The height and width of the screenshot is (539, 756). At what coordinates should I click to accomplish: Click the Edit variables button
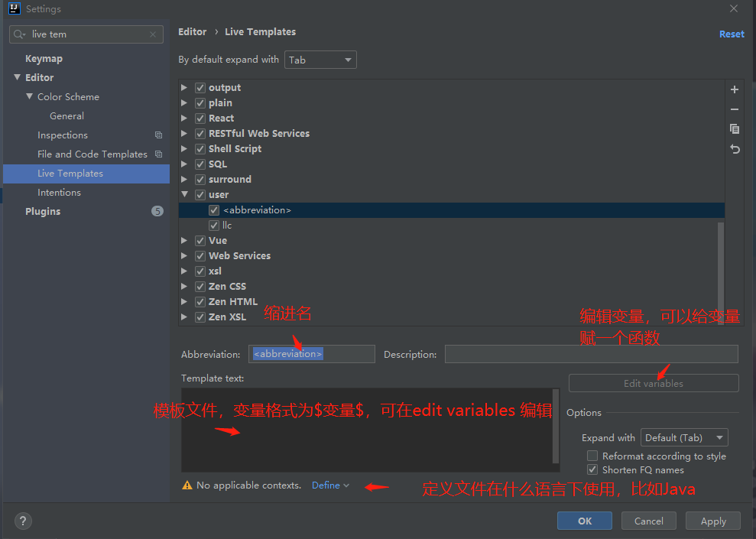[654, 383]
